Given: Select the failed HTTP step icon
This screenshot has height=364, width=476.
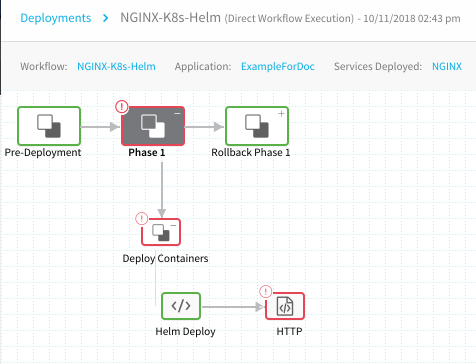Looking at the screenshot, I should [285, 306].
